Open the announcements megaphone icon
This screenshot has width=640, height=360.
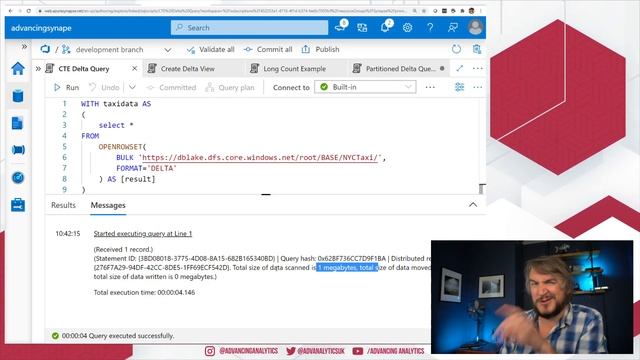tap(340, 27)
